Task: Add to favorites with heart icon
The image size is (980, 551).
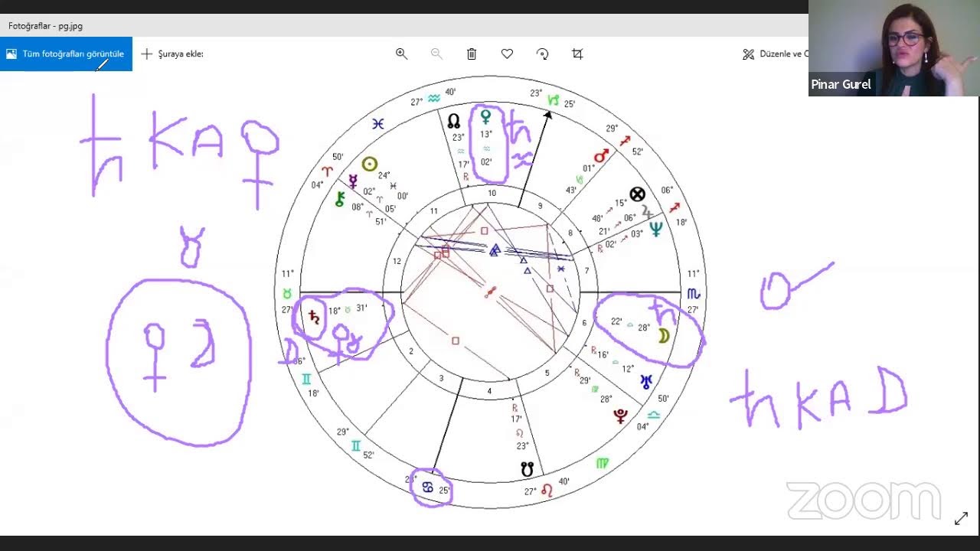Action: [507, 54]
